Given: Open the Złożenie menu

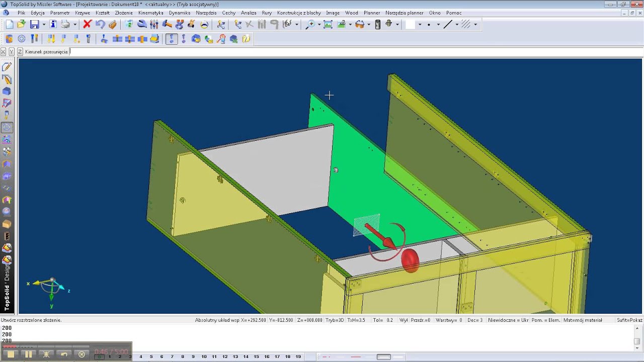Looking at the screenshot, I should click(124, 13).
